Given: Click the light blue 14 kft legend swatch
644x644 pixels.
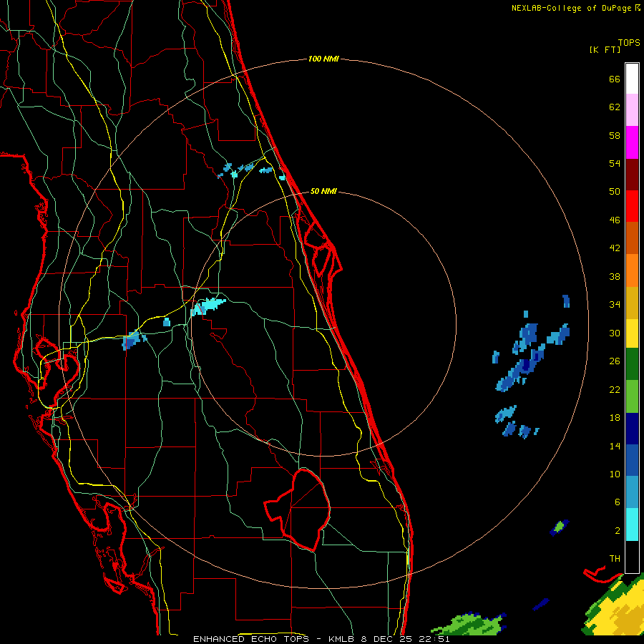Looking at the screenshot, I should [x=632, y=492].
